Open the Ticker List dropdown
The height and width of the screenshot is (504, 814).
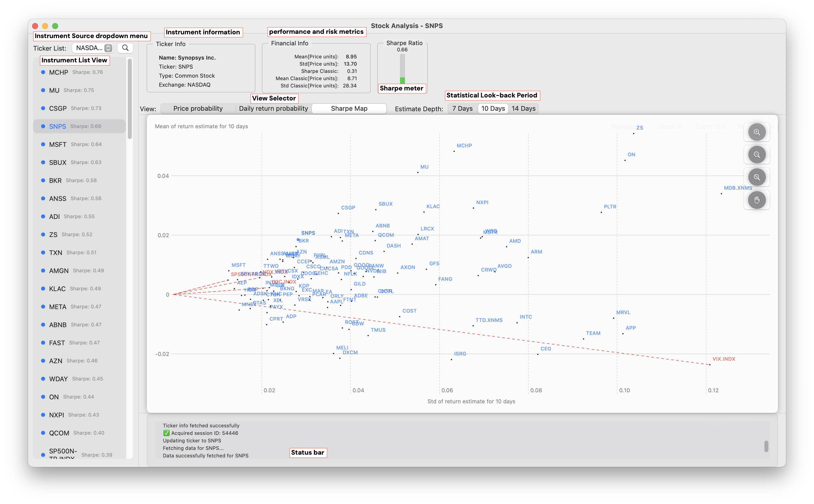[x=89, y=48]
